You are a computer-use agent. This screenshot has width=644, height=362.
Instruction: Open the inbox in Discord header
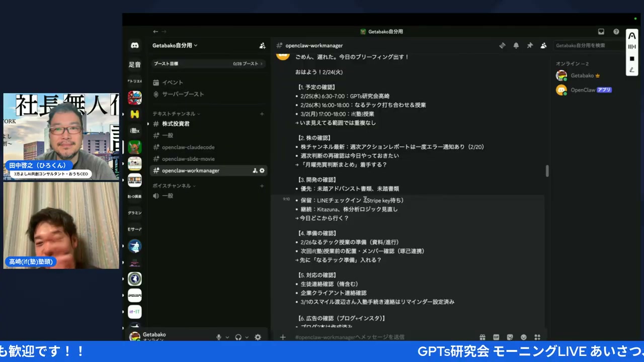point(601,32)
